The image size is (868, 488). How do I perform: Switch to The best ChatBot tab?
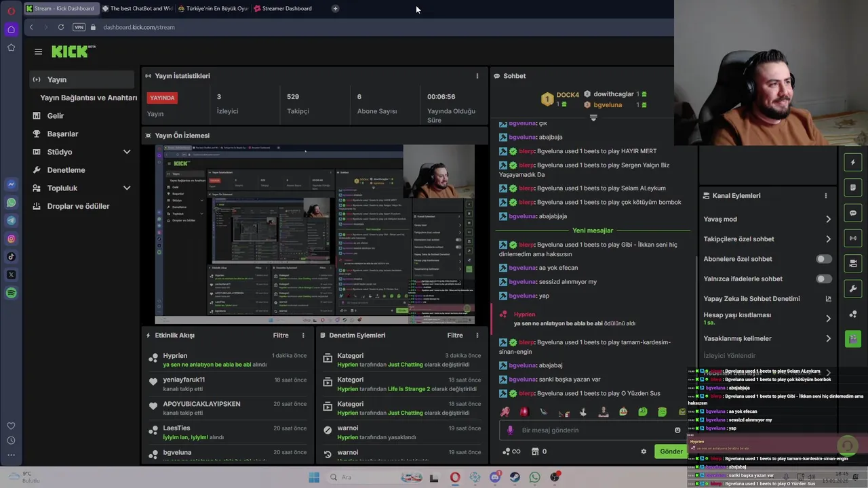(136, 8)
